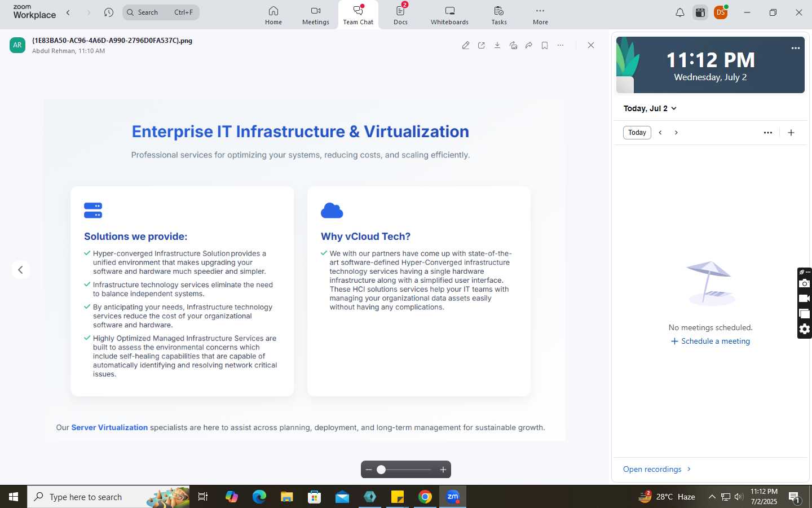Click the AR sender avatar
The width and height of the screenshot is (812, 508).
17,45
